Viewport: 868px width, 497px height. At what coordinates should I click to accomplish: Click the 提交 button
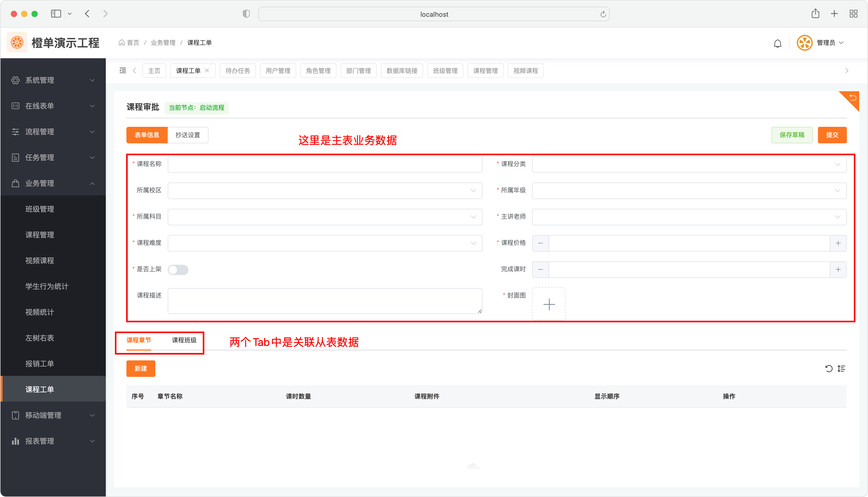pos(832,135)
